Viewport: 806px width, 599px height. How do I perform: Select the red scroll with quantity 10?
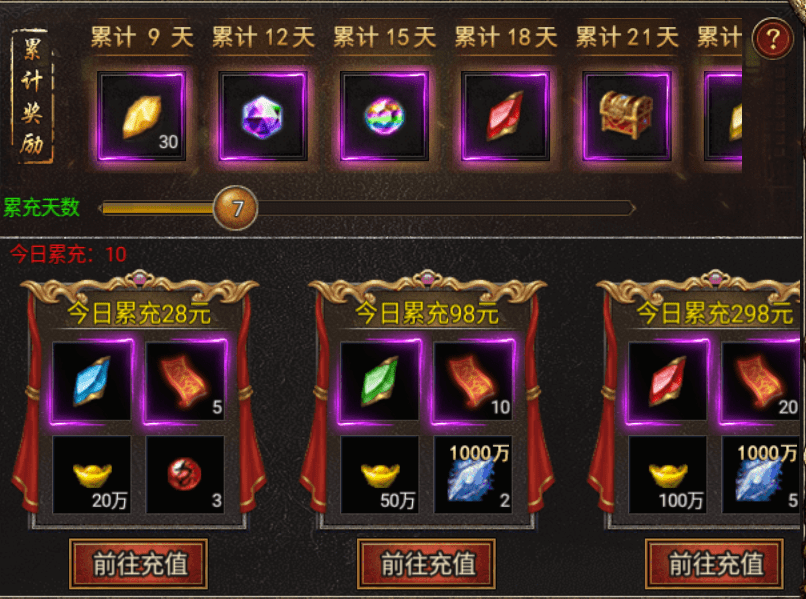coord(473,382)
